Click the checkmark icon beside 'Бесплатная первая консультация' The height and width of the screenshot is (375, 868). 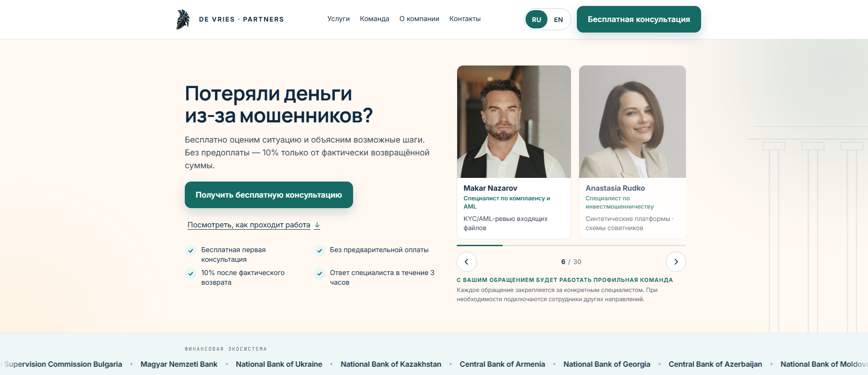click(191, 250)
